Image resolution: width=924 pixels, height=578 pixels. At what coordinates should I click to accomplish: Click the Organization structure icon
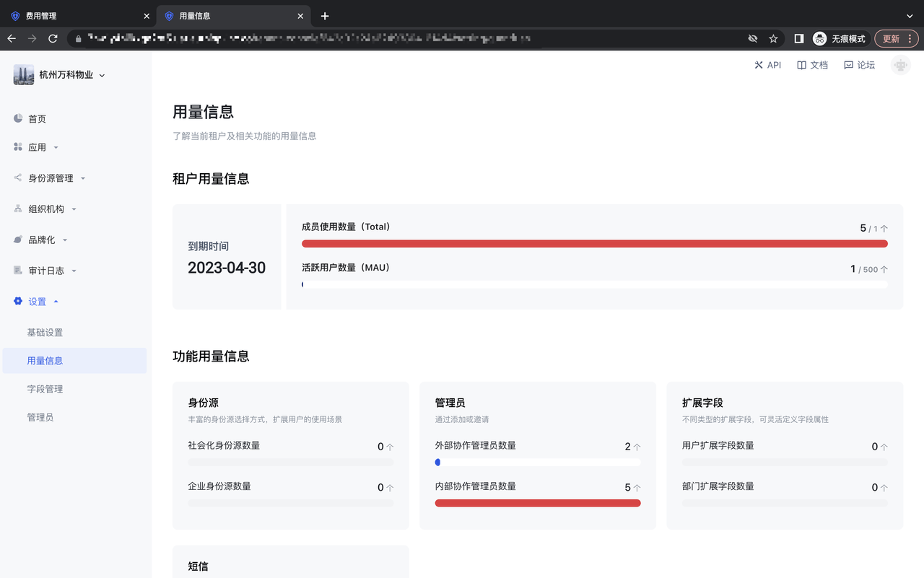[x=18, y=209]
